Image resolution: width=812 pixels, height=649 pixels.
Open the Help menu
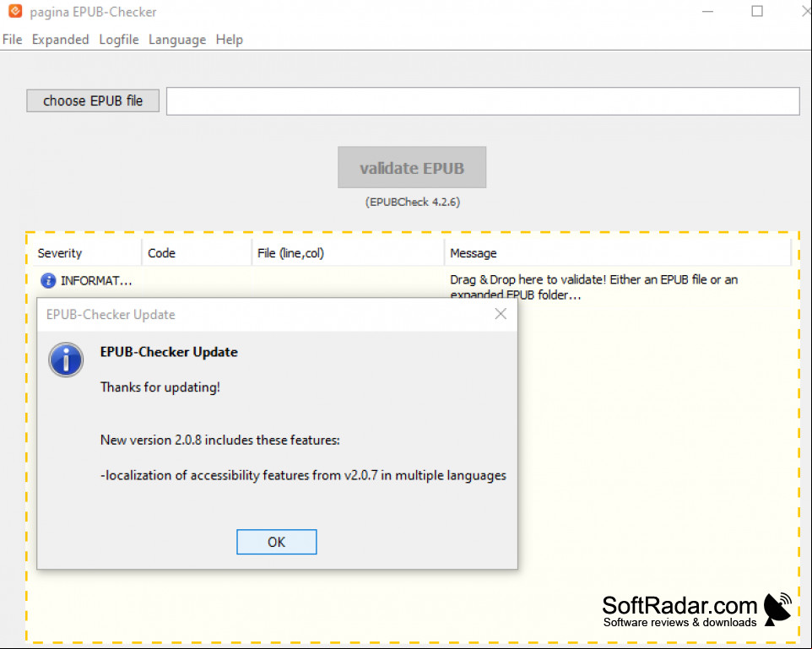pos(230,40)
